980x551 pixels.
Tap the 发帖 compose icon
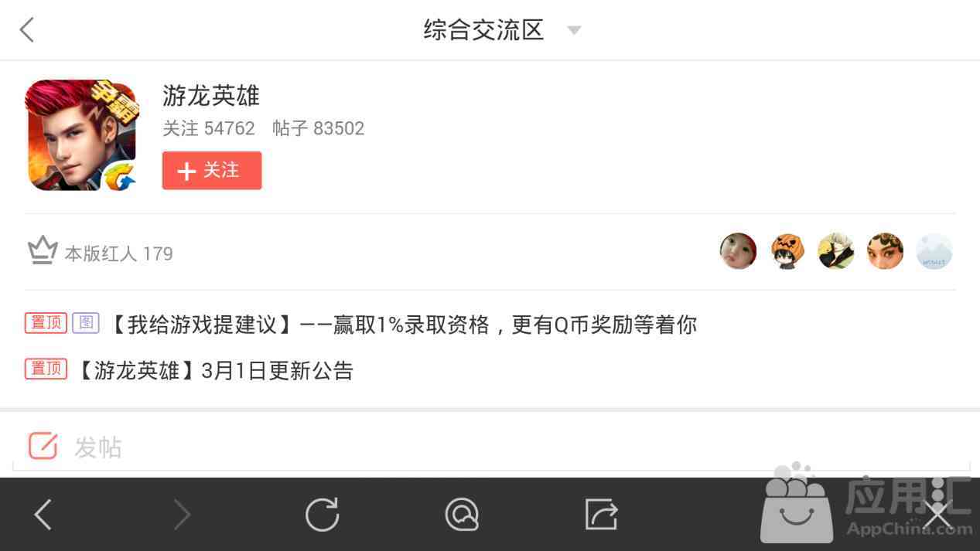pos(43,446)
